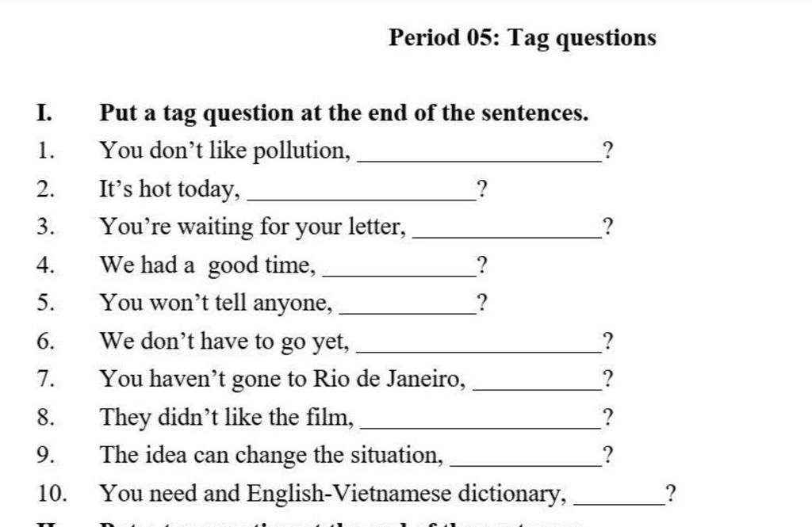Click the blank after 'Rio de Janeiro'
Image resolution: width=812 pixels, height=527 pixels.
tap(538, 386)
